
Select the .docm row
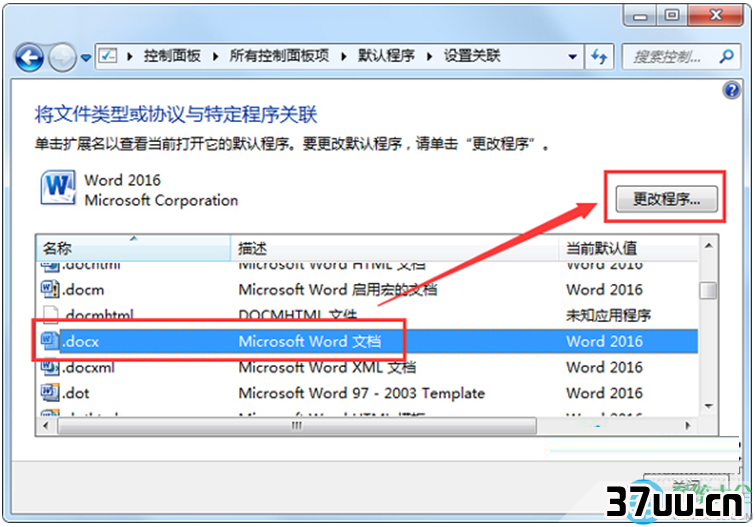(367, 290)
